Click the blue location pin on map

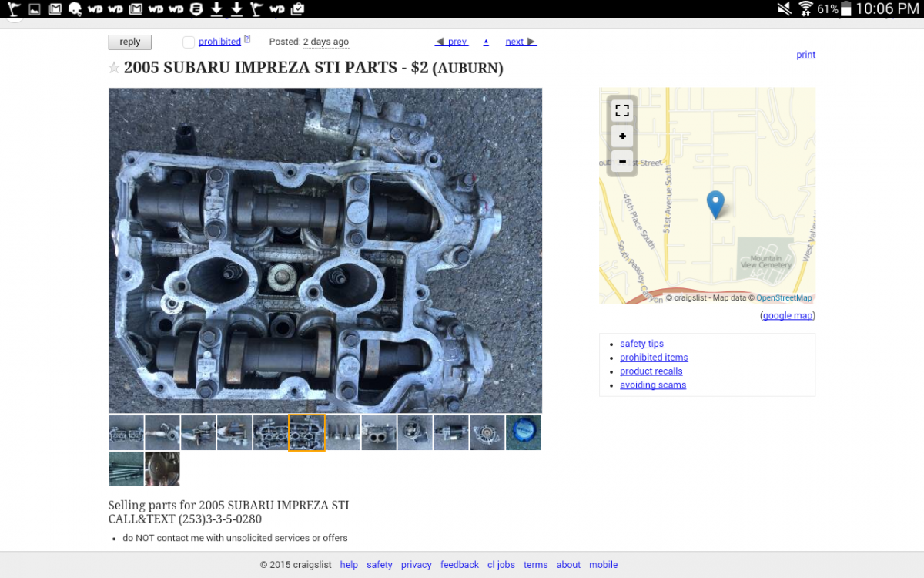pos(715,204)
